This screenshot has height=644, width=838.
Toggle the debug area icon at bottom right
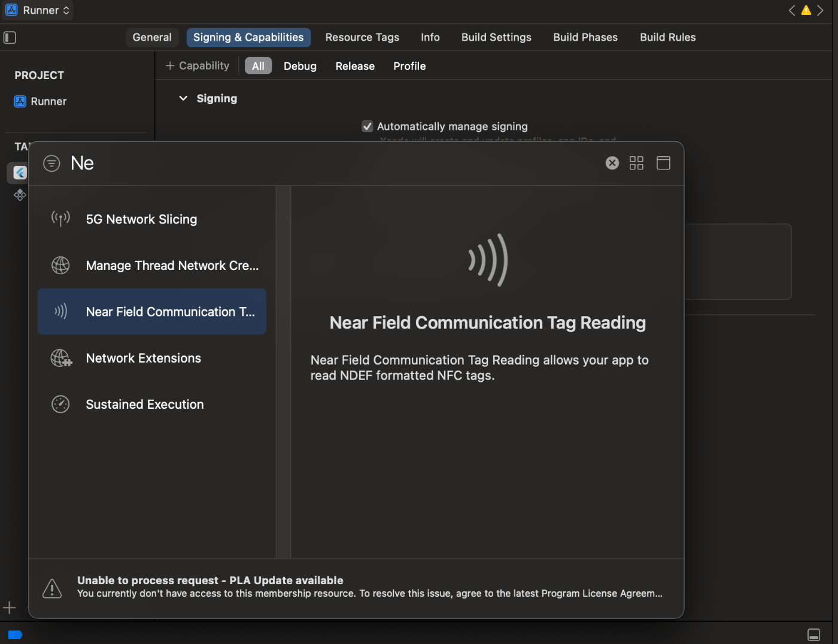click(814, 634)
